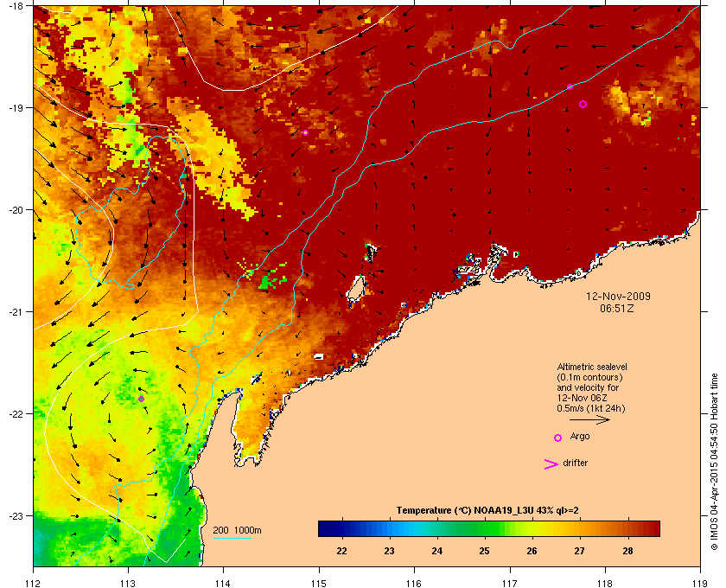Click the Argo float marker near 115E 19S
Viewport: 726px width, 588px height.
click(x=306, y=132)
